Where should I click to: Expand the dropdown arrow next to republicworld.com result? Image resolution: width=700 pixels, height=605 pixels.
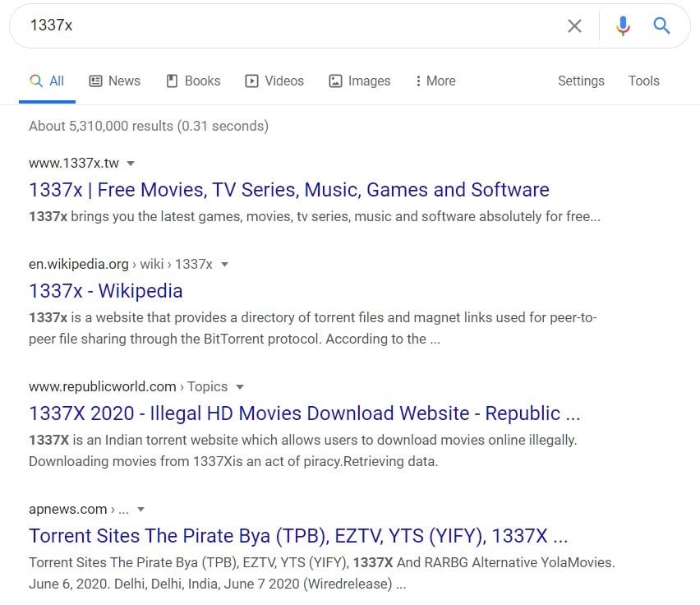[x=240, y=386]
